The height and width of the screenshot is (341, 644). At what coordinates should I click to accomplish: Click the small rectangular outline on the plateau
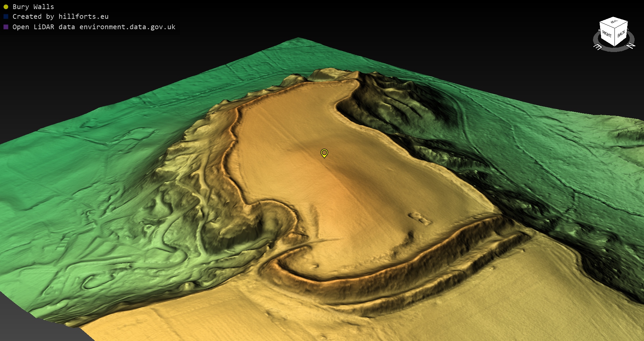(x=420, y=218)
